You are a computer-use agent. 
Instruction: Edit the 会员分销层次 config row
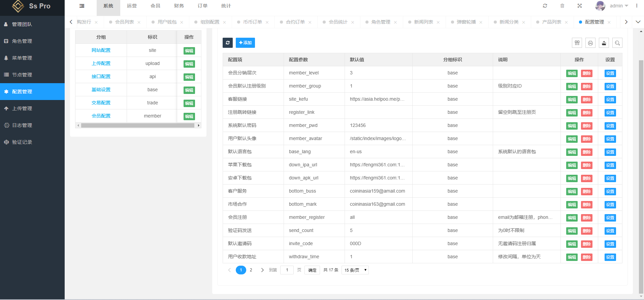[572, 73]
